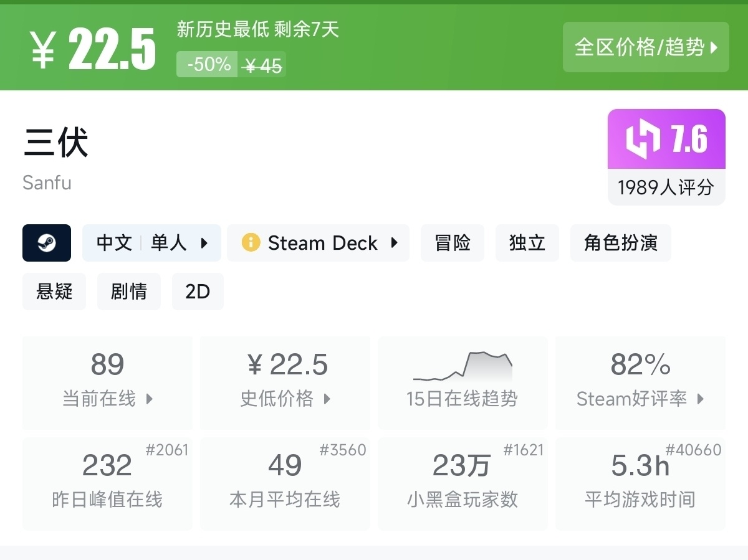The width and height of the screenshot is (748, 560).
Task: Click the #40660 rank label
Action: [x=693, y=450]
